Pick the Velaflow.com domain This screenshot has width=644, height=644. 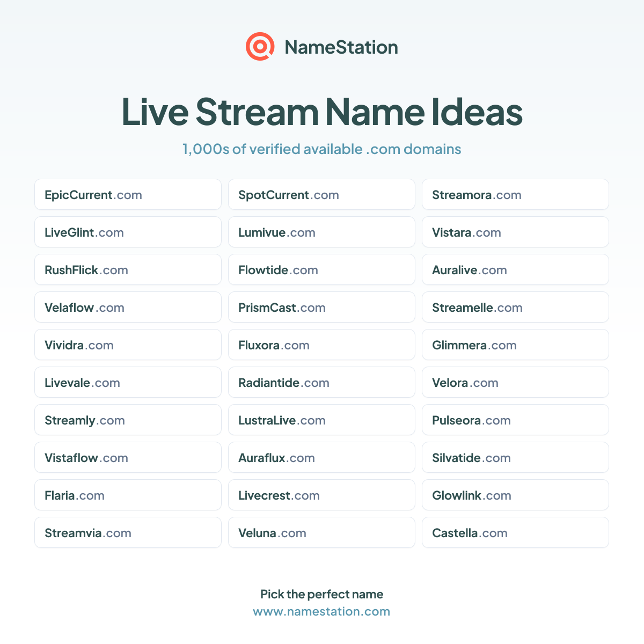pos(128,307)
